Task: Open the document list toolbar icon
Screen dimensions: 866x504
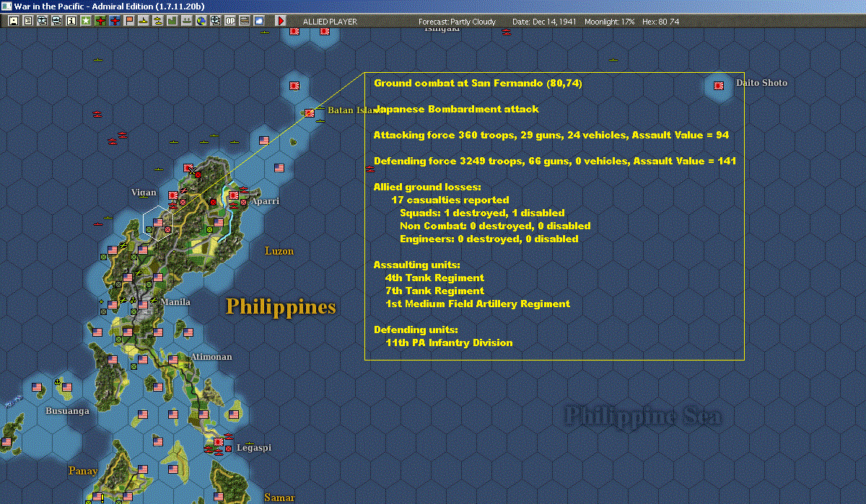Action: click(x=28, y=21)
